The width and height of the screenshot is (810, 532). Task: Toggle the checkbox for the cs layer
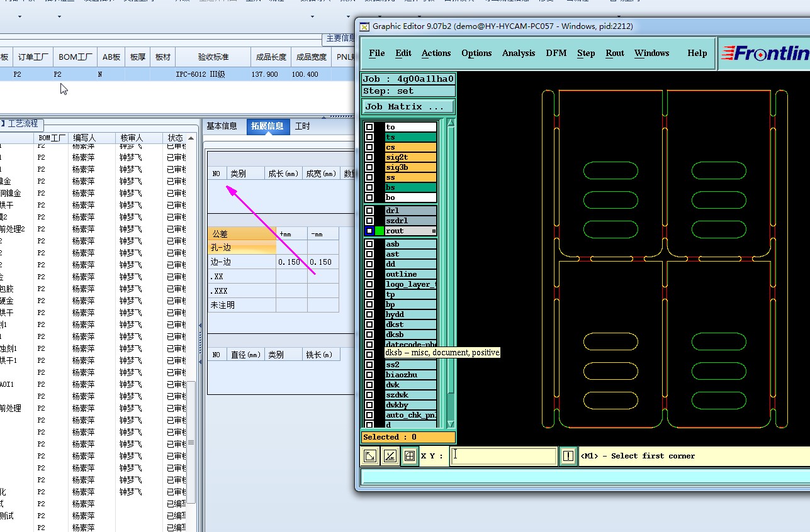pos(369,147)
